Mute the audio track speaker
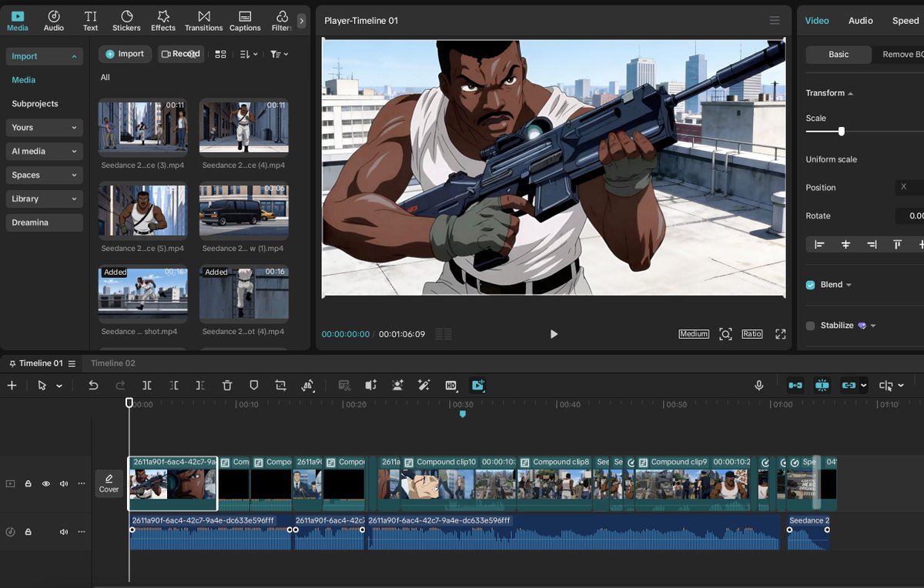This screenshot has width=924, height=588. (x=64, y=532)
